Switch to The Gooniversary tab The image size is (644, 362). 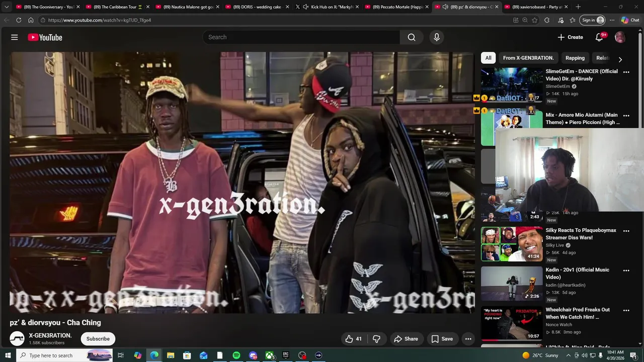coord(49,7)
